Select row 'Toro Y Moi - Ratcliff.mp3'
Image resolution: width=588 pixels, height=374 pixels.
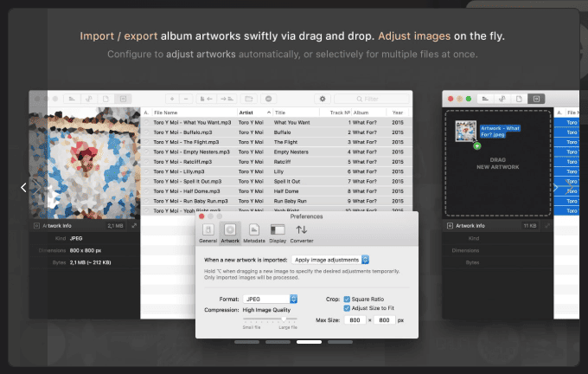277,162
